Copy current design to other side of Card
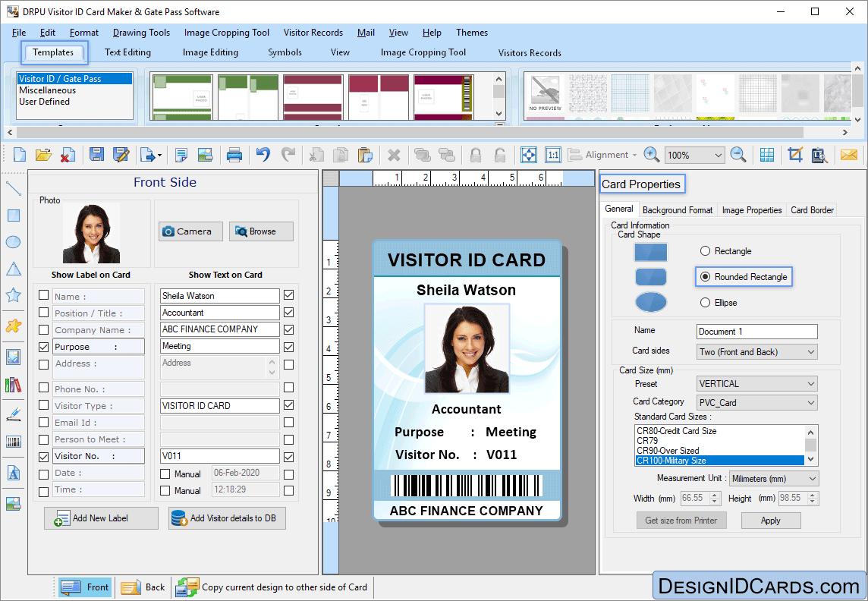 pos(272,587)
